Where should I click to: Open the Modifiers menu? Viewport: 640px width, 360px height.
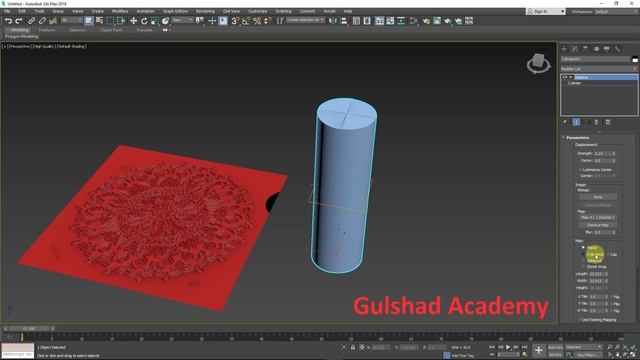120,11
